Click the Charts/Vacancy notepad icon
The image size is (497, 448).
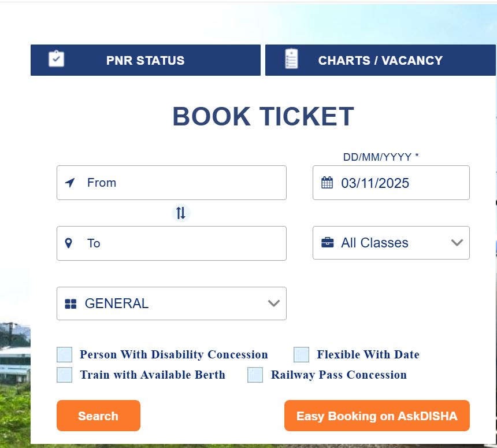pos(290,60)
